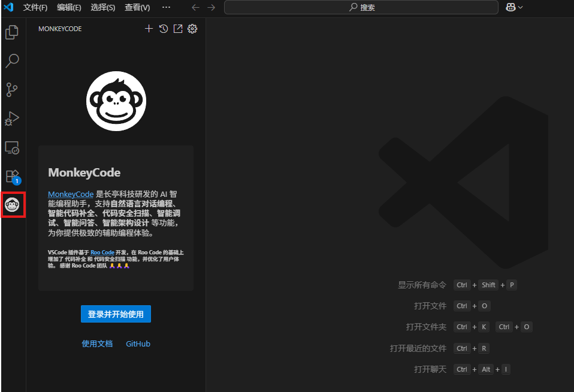Pop MonkeyCode out into editor window
The image size is (574, 392).
(178, 29)
